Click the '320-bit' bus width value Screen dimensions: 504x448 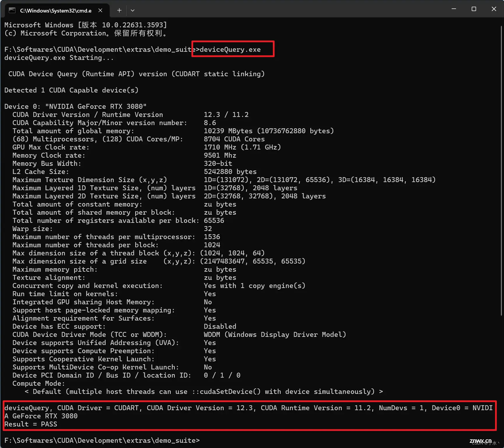pyautogui.click(x=218, y=163)
